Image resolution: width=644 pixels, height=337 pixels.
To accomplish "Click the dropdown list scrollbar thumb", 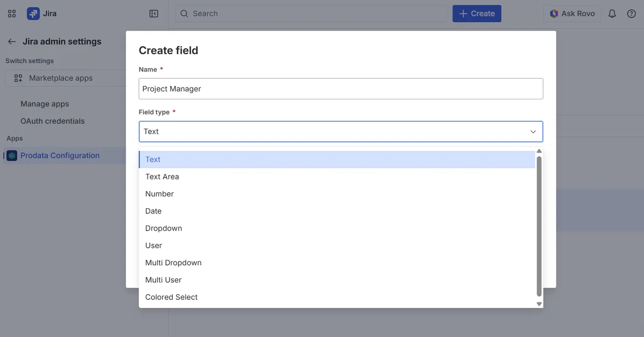I will [539, 226].
